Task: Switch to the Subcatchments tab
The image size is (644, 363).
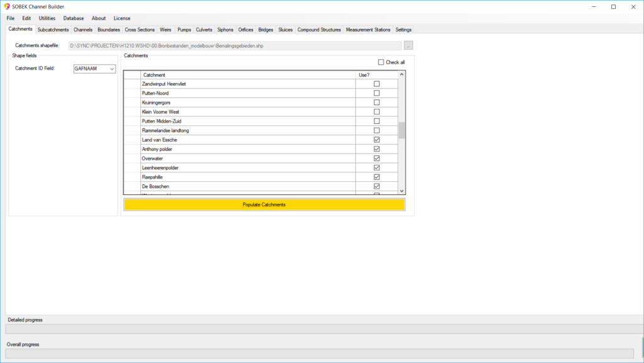Action: (53, 30)
